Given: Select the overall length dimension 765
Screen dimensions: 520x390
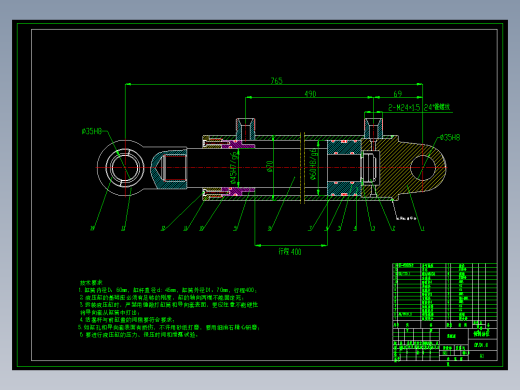Looking at the screenshot, I should pyautogui.click(x=277, y=80).
